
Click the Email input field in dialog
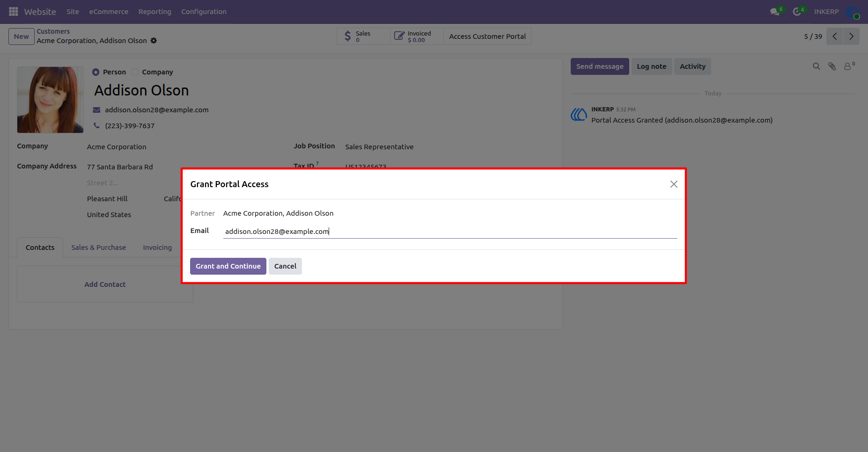[450, 232]
